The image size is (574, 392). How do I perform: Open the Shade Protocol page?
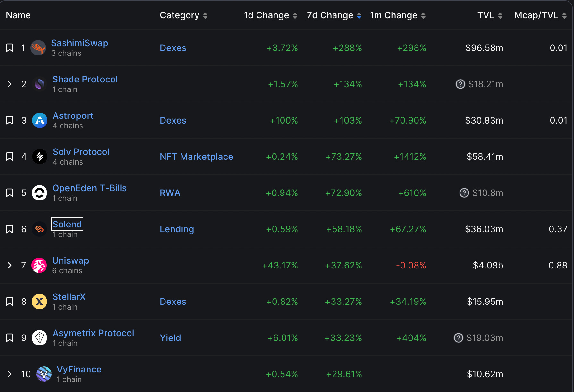click(x=85, y=79)
